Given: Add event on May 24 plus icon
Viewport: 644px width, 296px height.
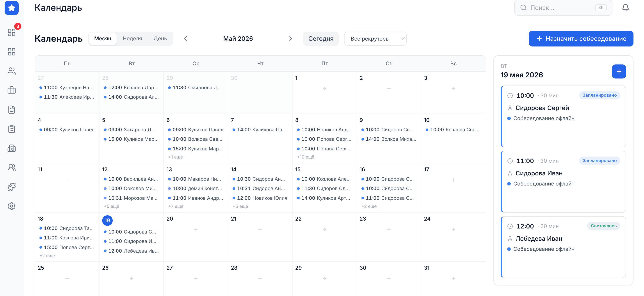Looking at the screenshot, I should point(453,229).
